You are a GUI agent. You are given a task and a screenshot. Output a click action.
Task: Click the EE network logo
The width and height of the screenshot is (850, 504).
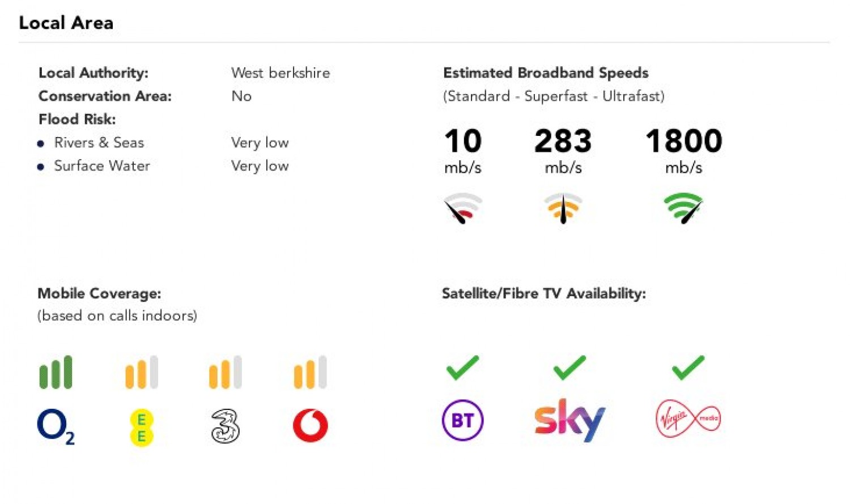(141, 428)
